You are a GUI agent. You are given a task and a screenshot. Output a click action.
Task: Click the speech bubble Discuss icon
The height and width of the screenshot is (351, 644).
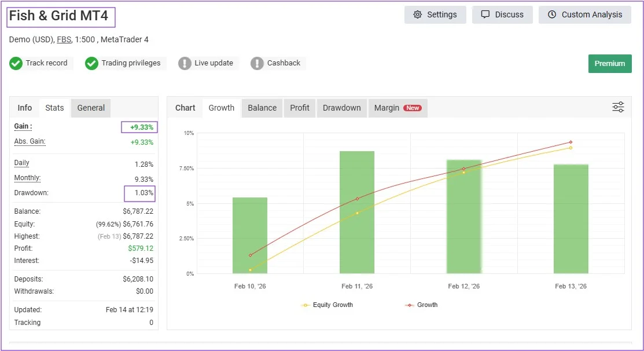(x=485, y=15)
